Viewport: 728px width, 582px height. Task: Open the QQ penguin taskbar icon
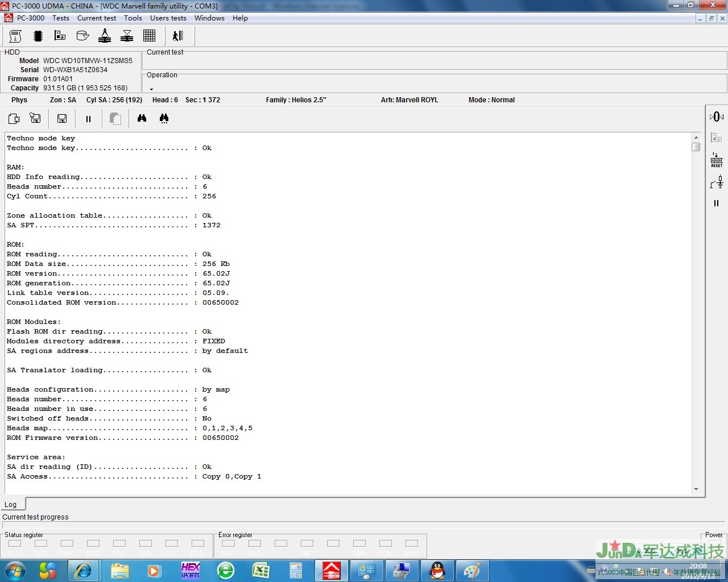click(x=437, y=570)
